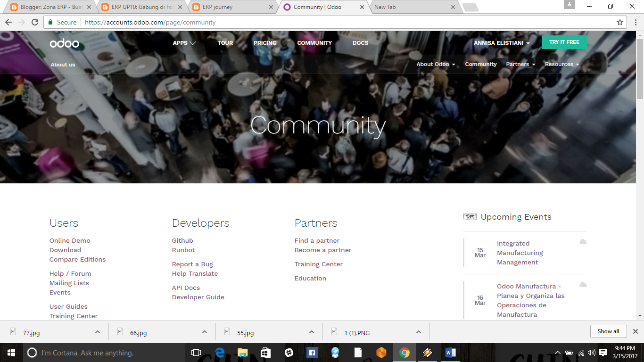Expand the About Odoo dropdown
644x362 pixels.
pos(436,64)
